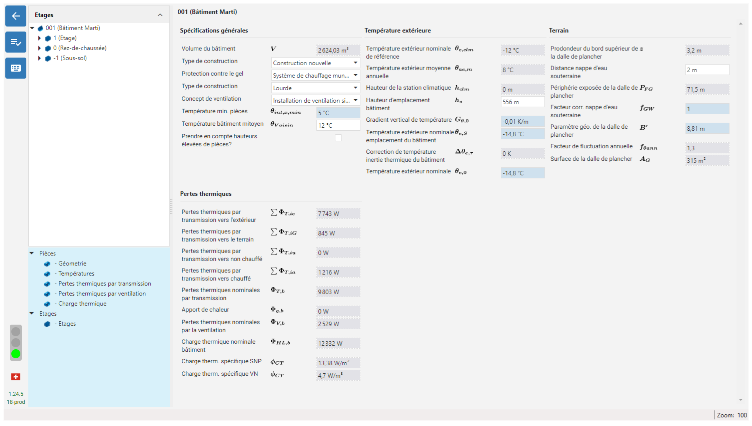Click the 1216 W heated transmission value
Image resolution: width=752 pixels, height=426 pixels.
pos(338,272)
